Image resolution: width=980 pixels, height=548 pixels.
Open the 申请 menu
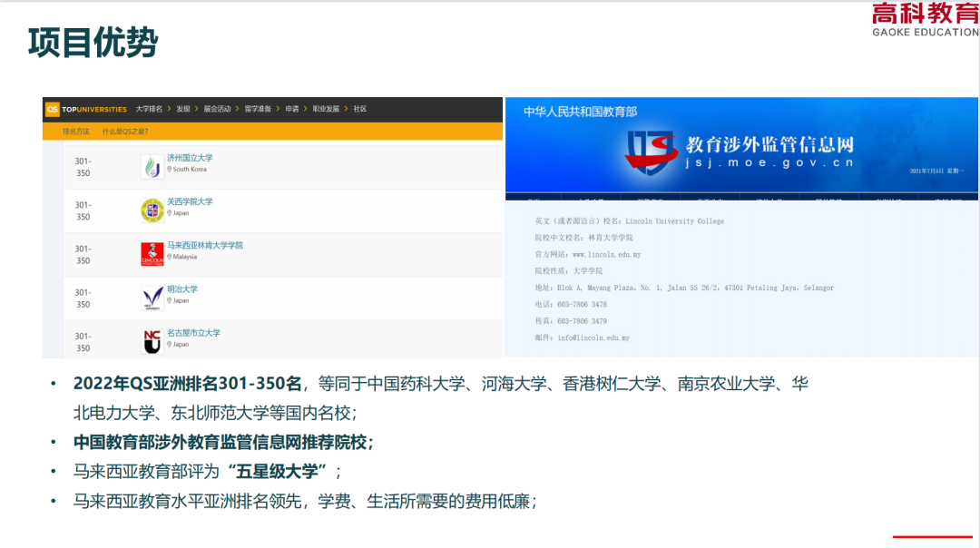click(x=292, y=109)
